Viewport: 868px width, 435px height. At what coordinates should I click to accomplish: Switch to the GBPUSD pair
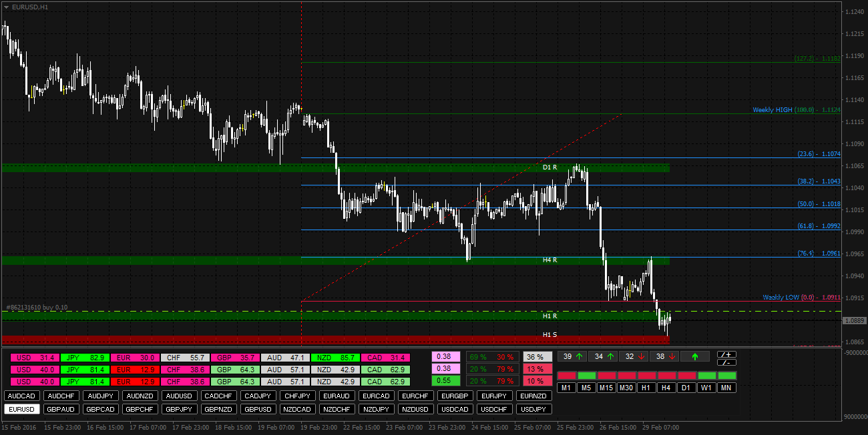click(x=258, y=409)
